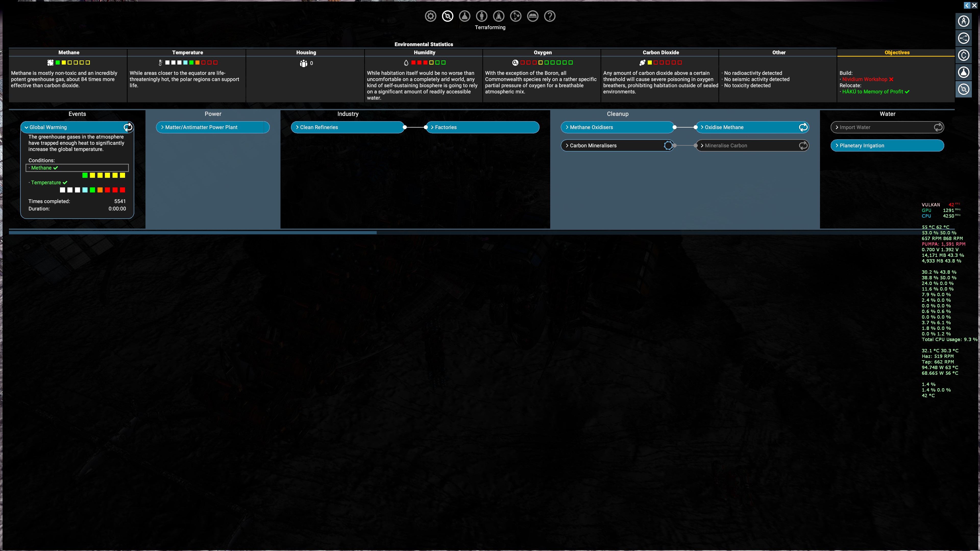Screen dimensions: 980x551
Task: Expand the Planetary Irrigation project
Action: [x=837, y=146]
